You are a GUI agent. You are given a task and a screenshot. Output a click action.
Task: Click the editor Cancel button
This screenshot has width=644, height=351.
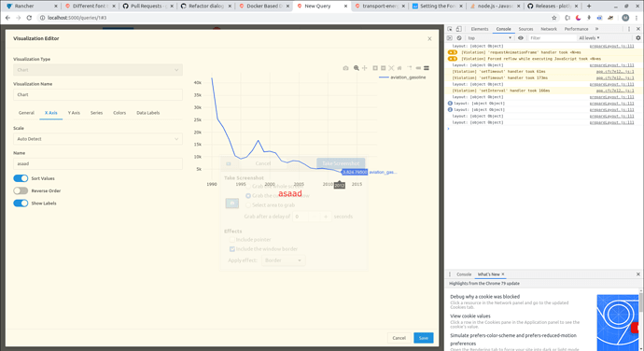399,338
